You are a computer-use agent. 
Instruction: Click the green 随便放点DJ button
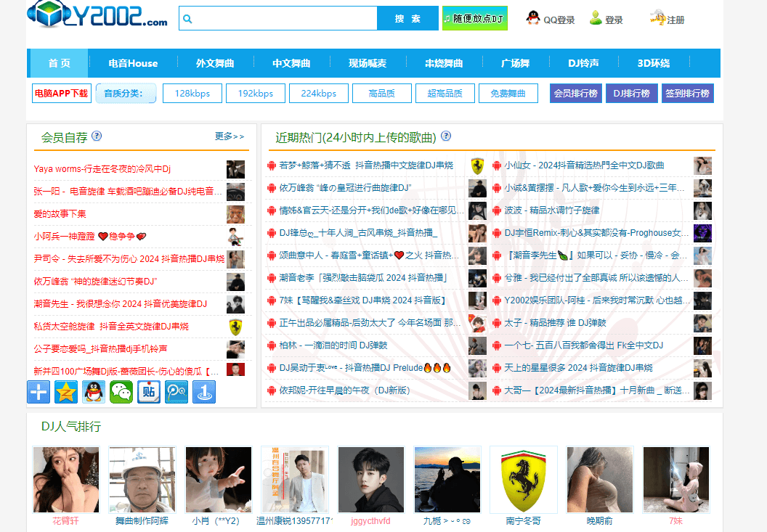(x=474, y=19)
